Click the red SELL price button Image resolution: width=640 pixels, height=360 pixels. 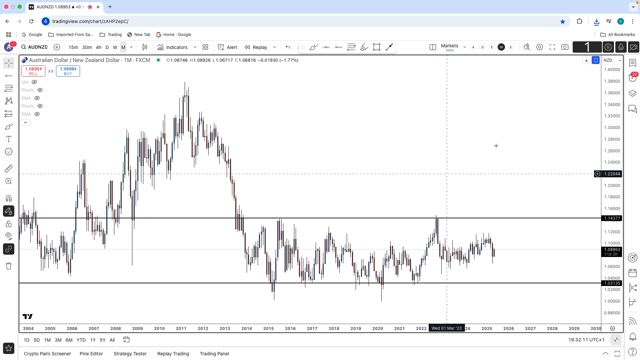[33, 71]
